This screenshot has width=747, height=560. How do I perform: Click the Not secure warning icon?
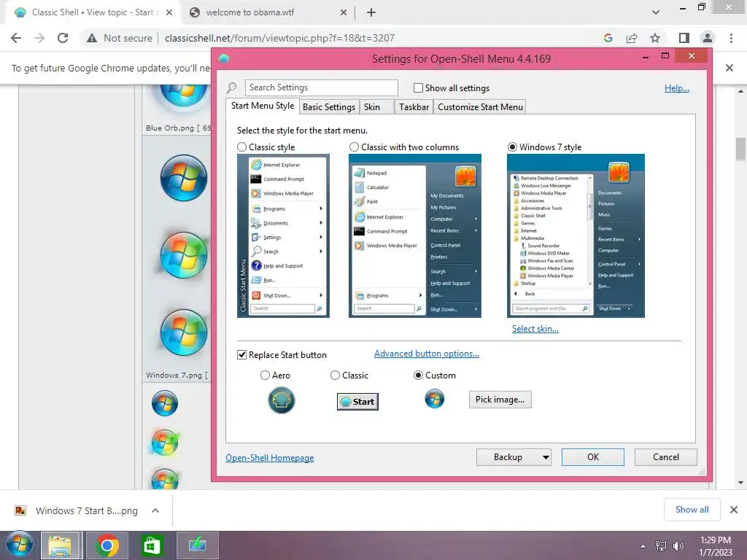[x=92, y=38]
